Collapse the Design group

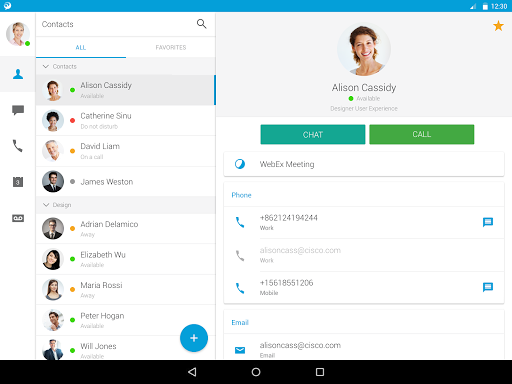coord(46,205)
